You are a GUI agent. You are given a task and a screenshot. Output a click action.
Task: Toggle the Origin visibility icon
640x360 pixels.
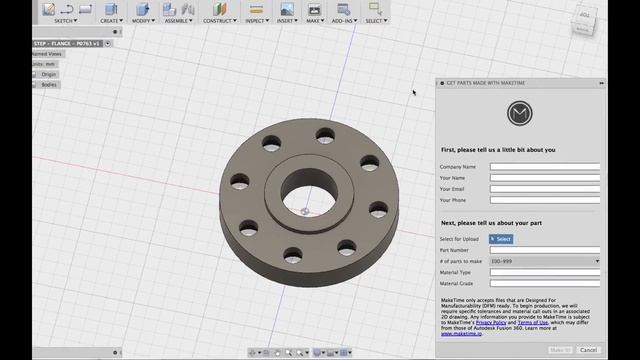coord(34,74)
